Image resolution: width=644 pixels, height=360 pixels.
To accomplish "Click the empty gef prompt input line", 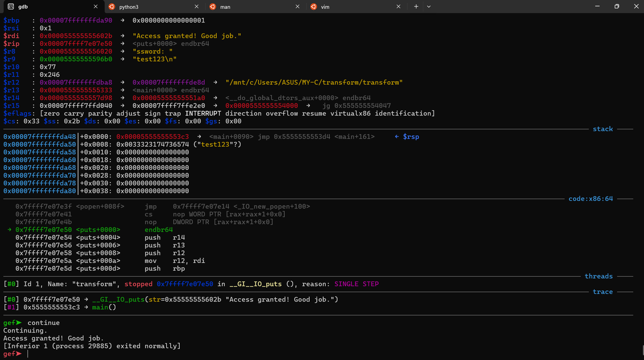I will (15, 354).
